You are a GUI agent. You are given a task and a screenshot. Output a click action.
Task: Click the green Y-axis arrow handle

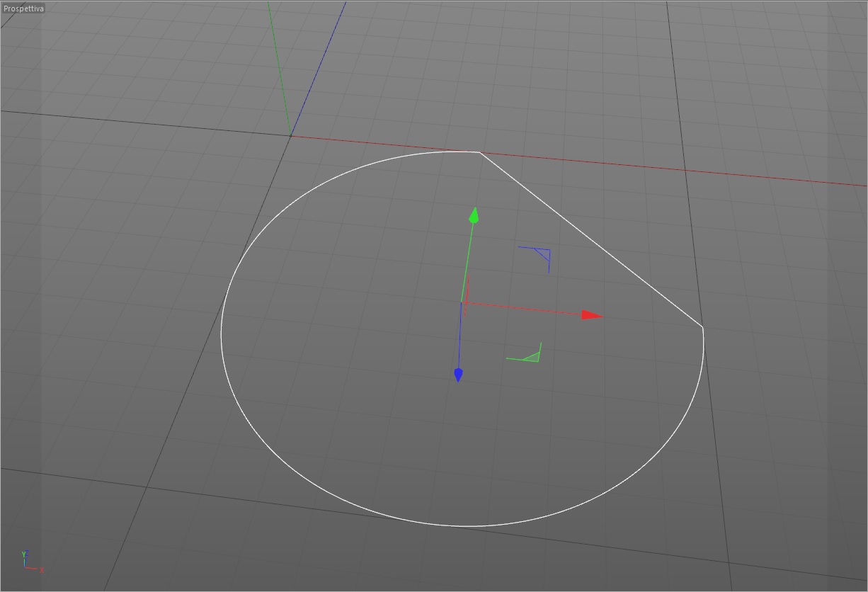point(474,215)
